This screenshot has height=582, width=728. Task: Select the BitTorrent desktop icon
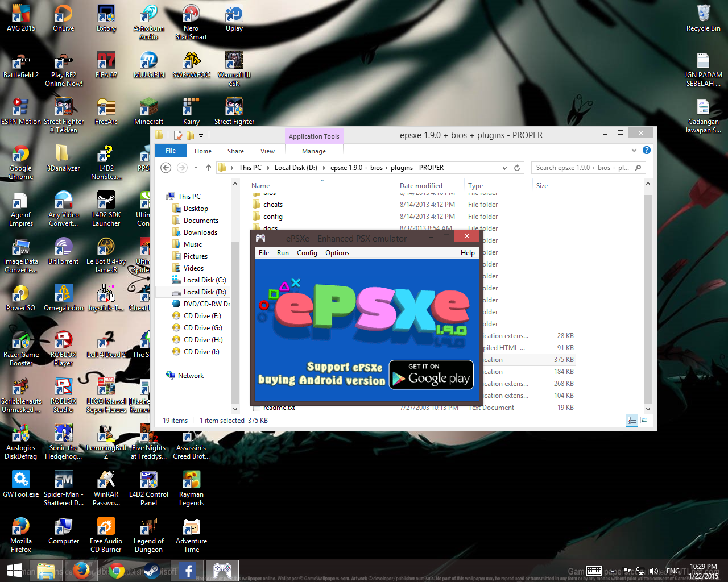coord(64,251)
